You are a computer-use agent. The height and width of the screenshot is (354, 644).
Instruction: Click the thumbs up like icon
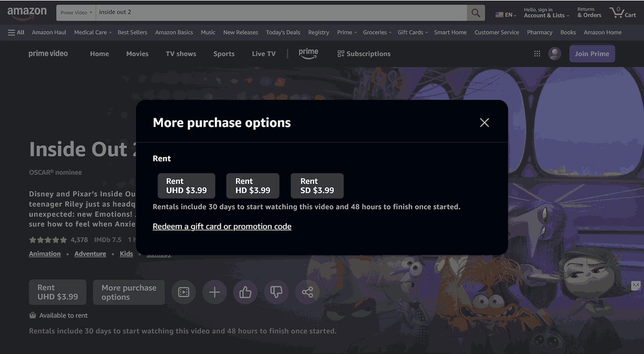pos(246,292)
